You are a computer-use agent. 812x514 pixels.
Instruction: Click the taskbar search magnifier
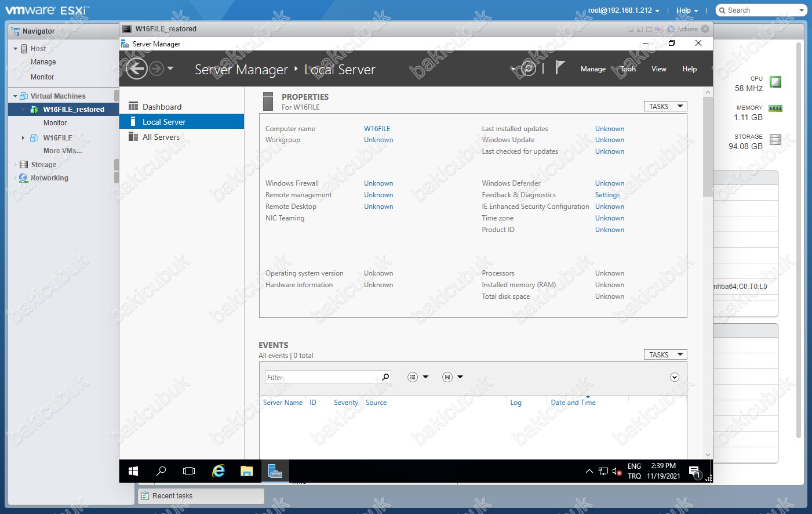tap(161, 471)
